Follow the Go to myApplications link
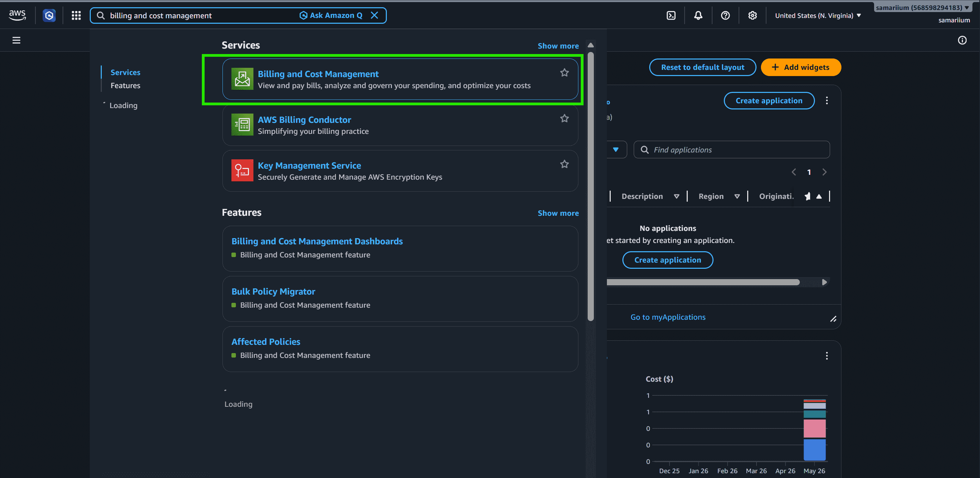 (x=668, y=317)
